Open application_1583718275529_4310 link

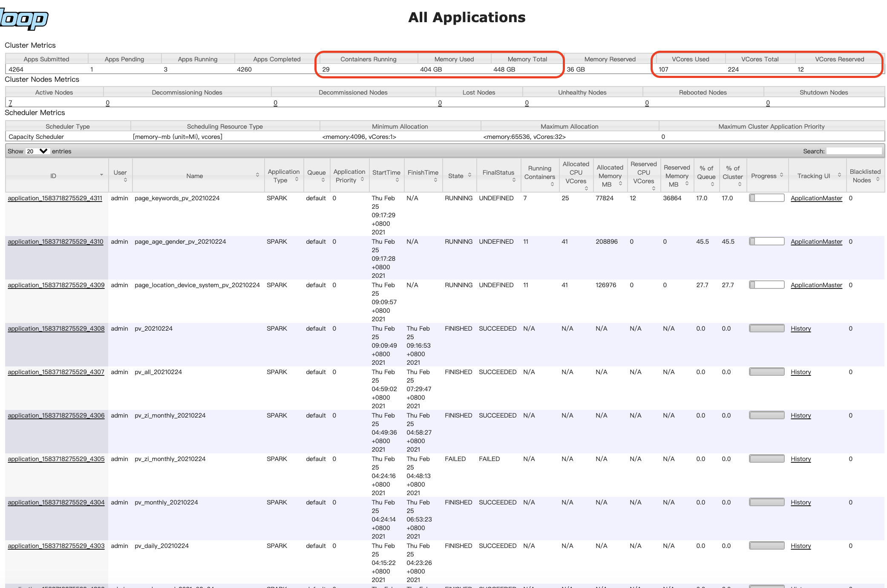point(55,242)
